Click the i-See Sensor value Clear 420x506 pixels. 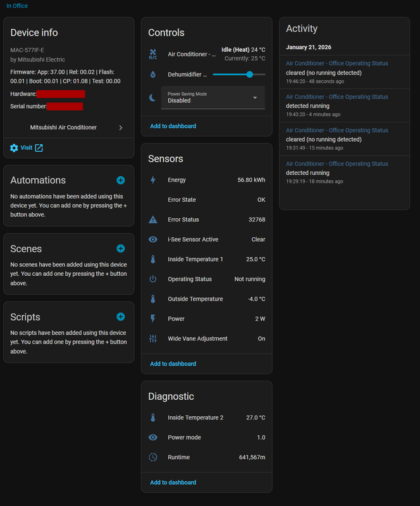click(258, 240)
